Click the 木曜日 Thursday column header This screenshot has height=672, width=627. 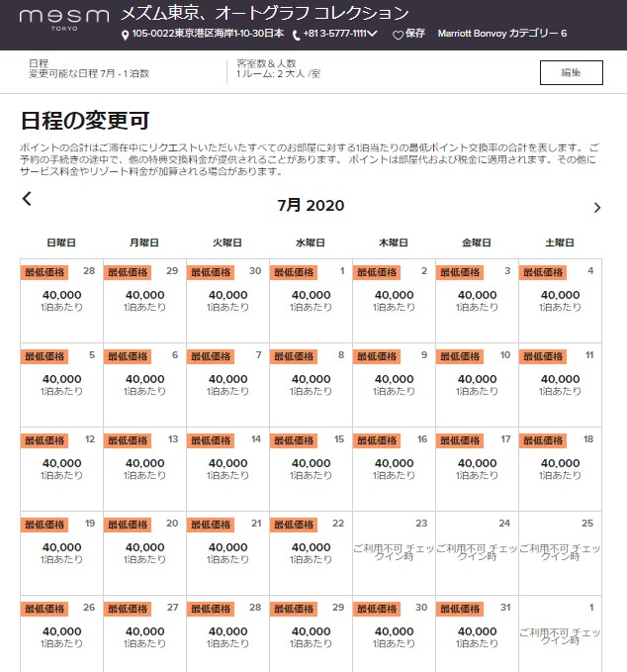[394, 243]
